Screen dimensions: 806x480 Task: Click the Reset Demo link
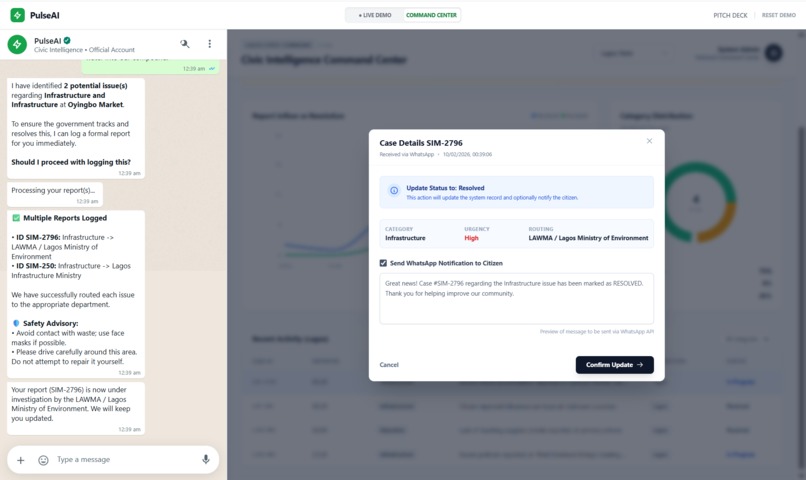pos(778,15)
